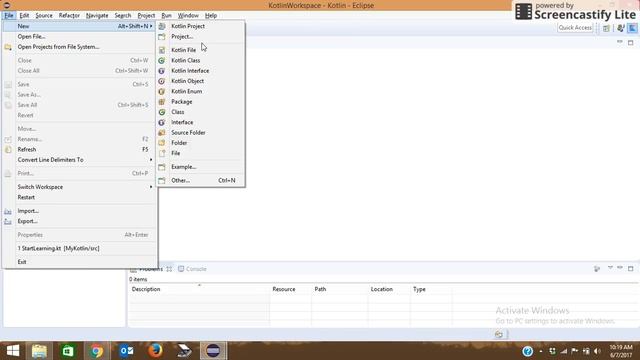Open the Project menu
The height and width of the screenshot is (360, 640).
[146, 16]
